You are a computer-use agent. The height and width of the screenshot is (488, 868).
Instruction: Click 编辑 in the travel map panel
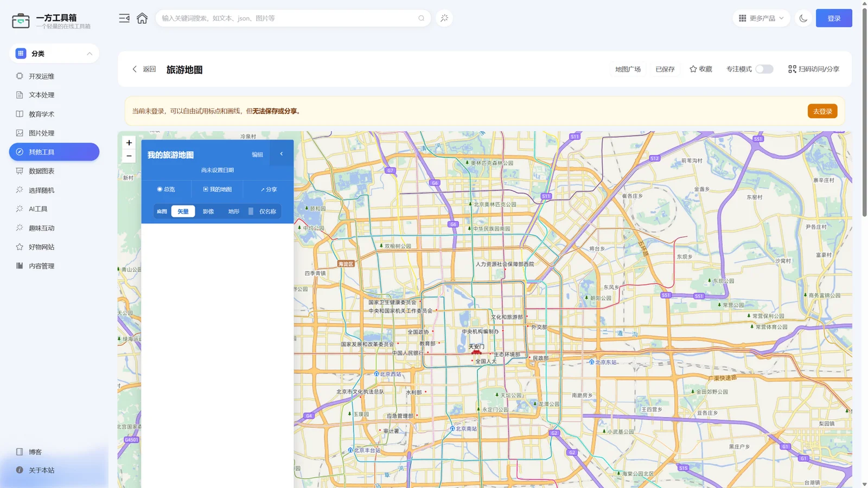(x=257, y=155)
